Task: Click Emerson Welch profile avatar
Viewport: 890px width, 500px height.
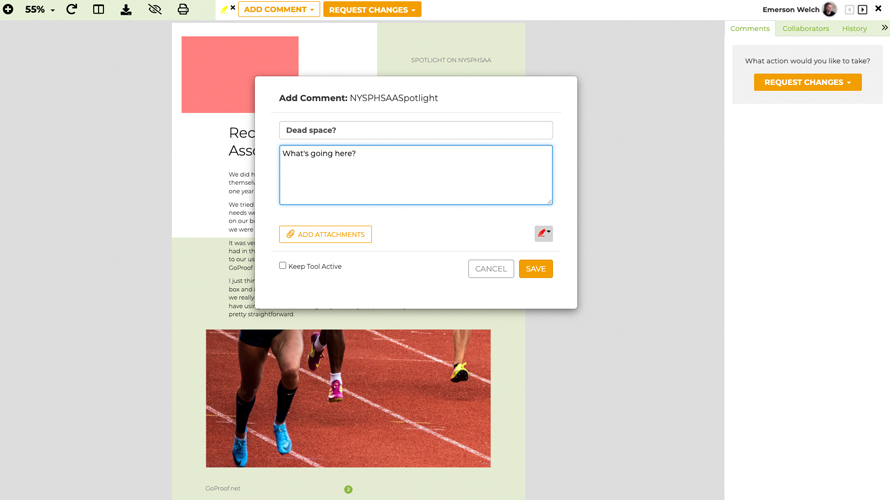Action: (829, 9)
